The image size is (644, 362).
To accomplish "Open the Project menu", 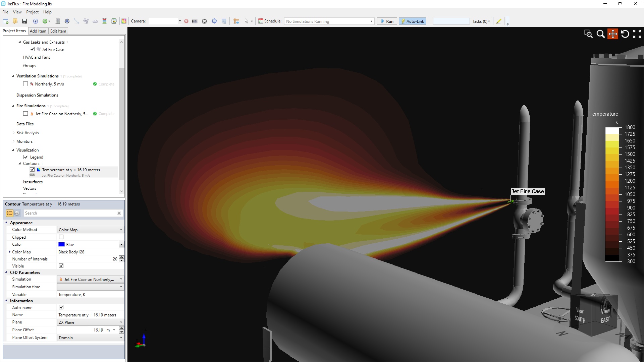I will (32, 12).
